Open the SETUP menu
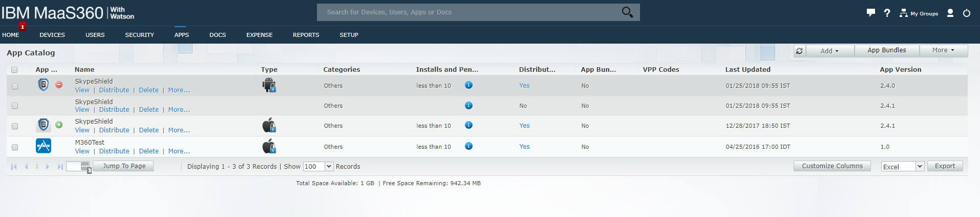This screenshot has height=217, width=980. coord(349,35)
